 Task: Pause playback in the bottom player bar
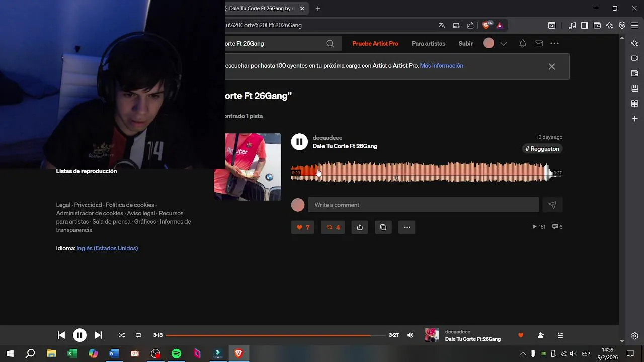[79, 335]
